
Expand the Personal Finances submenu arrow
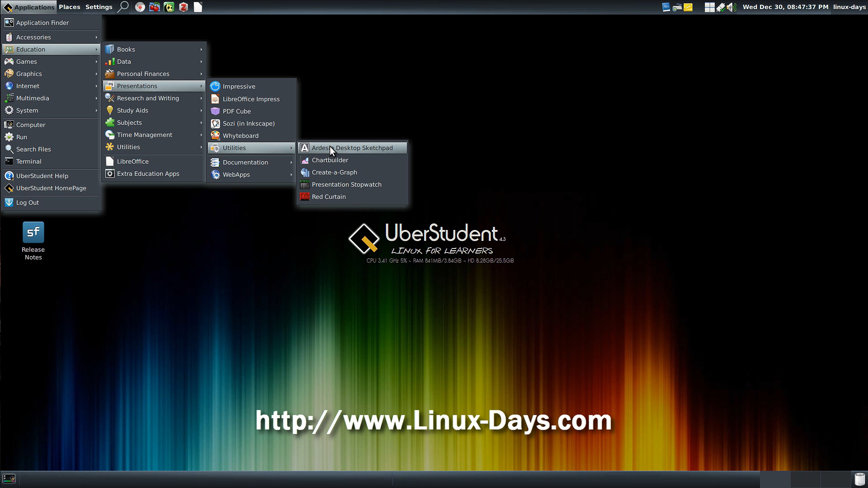(x=201, y=74)
